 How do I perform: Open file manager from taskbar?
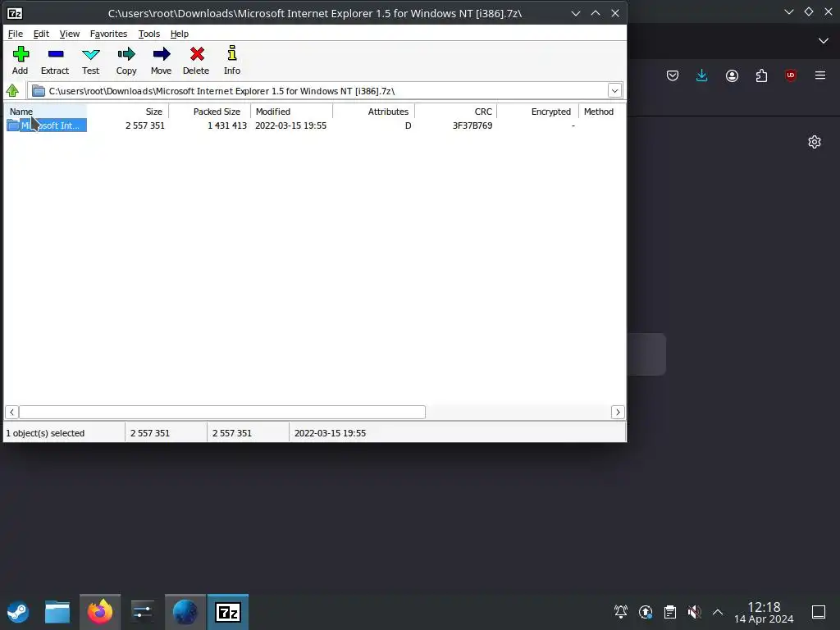57,612
